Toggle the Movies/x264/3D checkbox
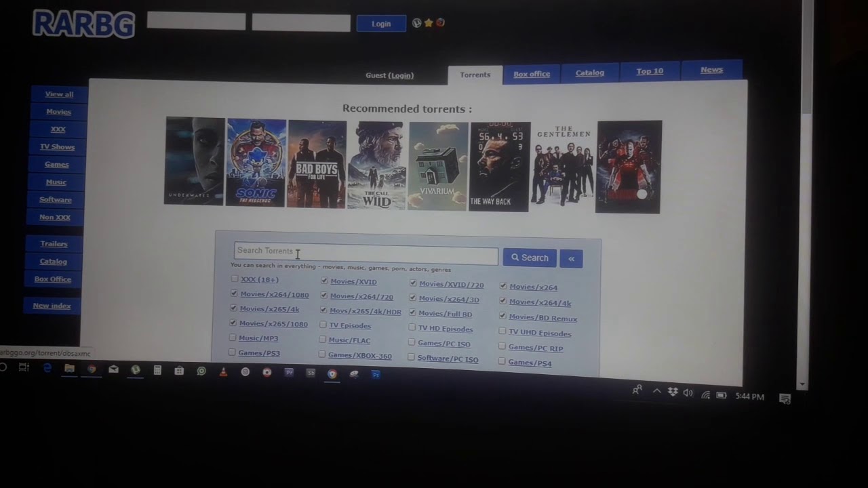The image size is (868, 488). tap(412, 298)
